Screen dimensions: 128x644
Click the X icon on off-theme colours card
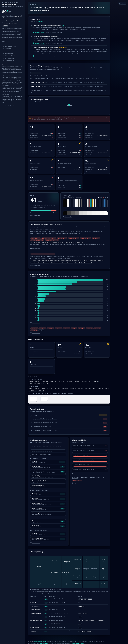pyautogui.click(x=52, y=177)
